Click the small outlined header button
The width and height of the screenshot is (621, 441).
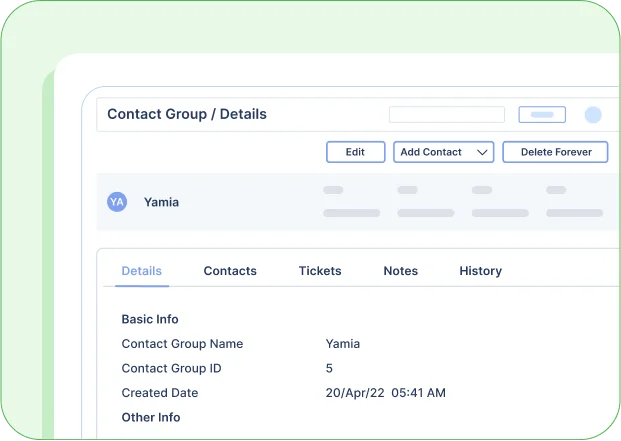click(542, 114)
